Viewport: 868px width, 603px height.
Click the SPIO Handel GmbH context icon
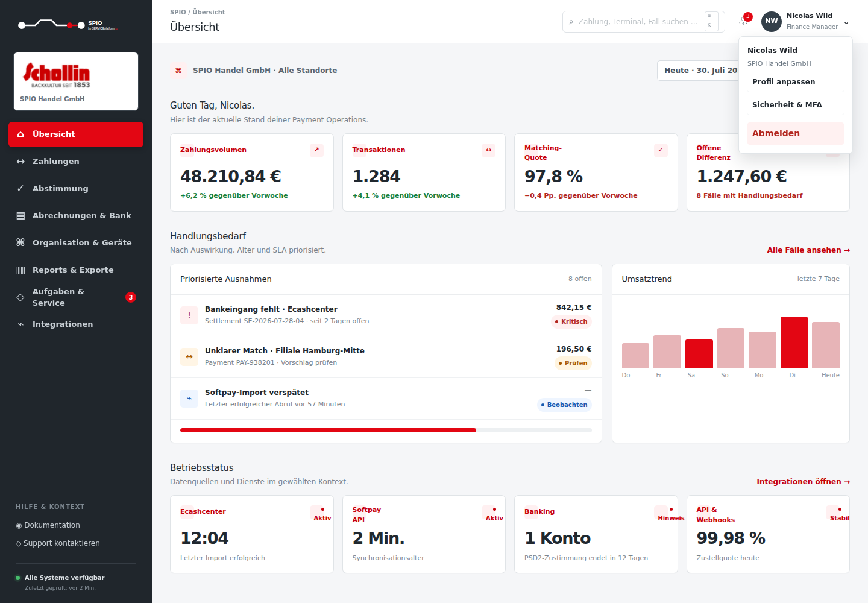[x=178, y=71]
